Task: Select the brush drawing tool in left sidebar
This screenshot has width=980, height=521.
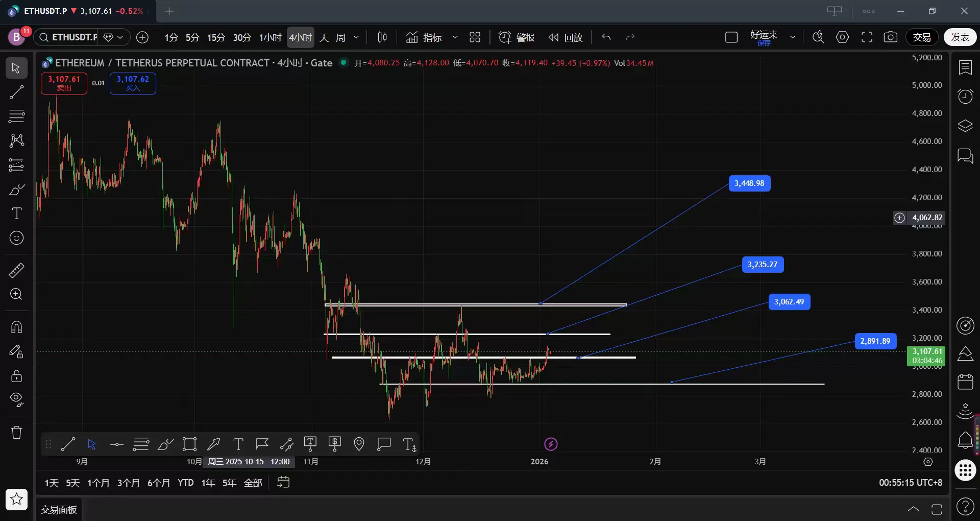Action: click(x=16, y=190)
